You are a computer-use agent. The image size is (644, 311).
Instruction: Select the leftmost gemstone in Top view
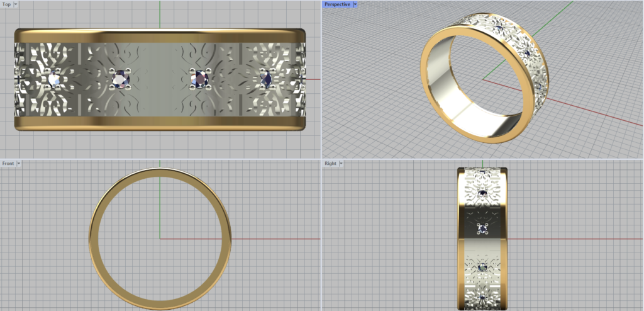coord(54,80)
